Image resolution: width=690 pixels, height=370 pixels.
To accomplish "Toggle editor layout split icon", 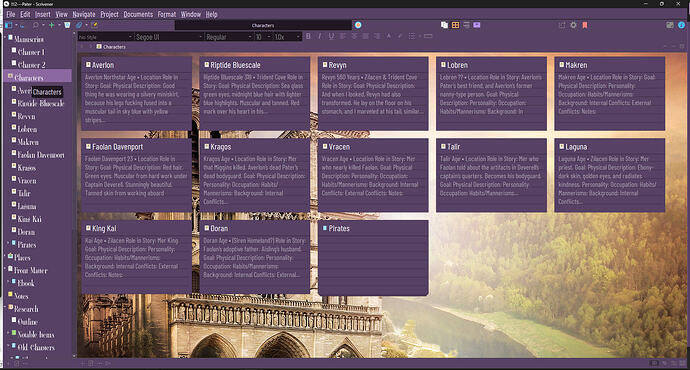I will pyautogui.click(x=670, y=25).
